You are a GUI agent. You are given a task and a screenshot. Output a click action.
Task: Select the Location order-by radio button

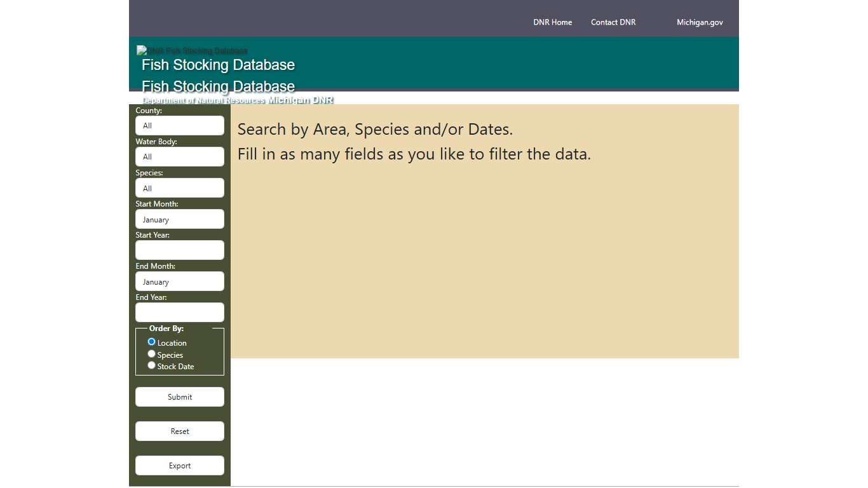(x=151, y=342)
